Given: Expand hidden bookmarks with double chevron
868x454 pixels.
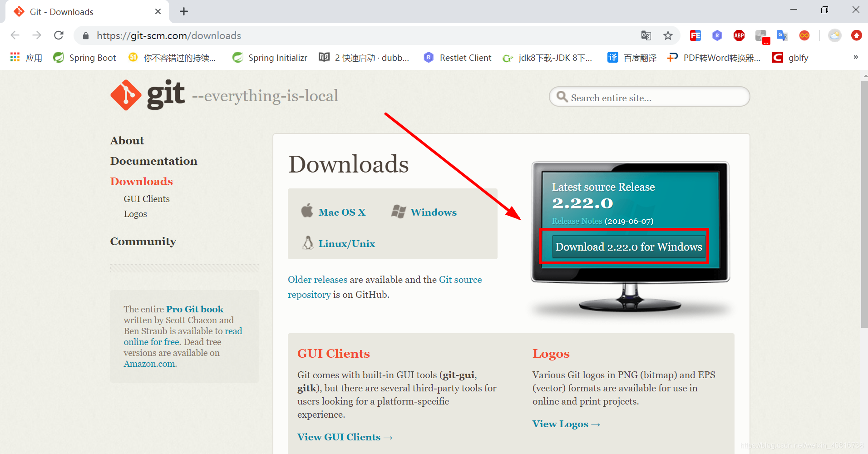Looking at the screenshot, I should click(x=856, y=57).
